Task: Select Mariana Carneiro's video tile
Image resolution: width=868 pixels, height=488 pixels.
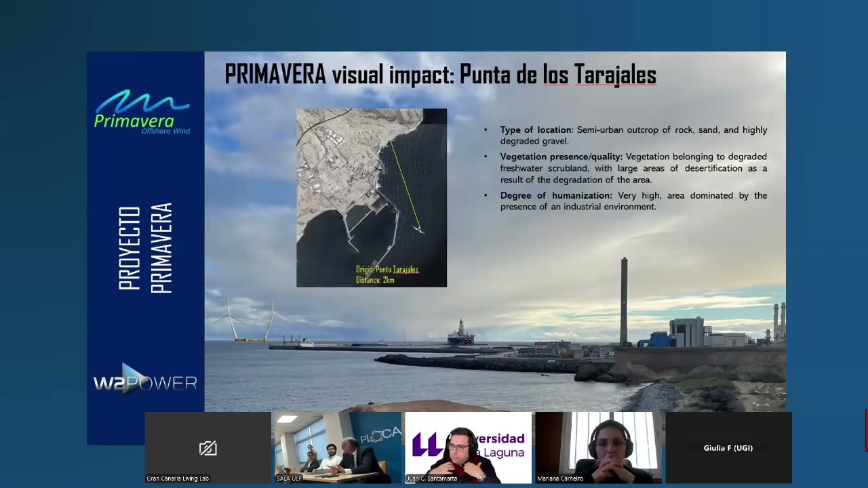Action: point(598,448)
